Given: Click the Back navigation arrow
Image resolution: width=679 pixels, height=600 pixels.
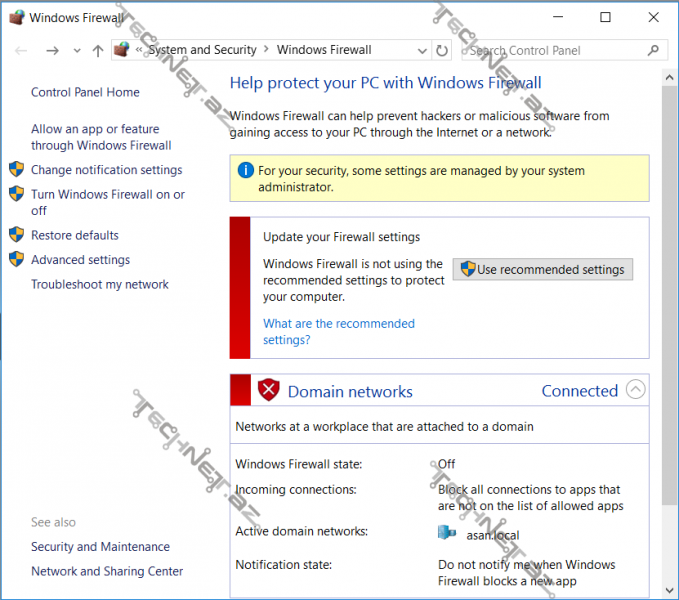Looking at the screenshot, I should pyautogui.click(x=21, y=50).
